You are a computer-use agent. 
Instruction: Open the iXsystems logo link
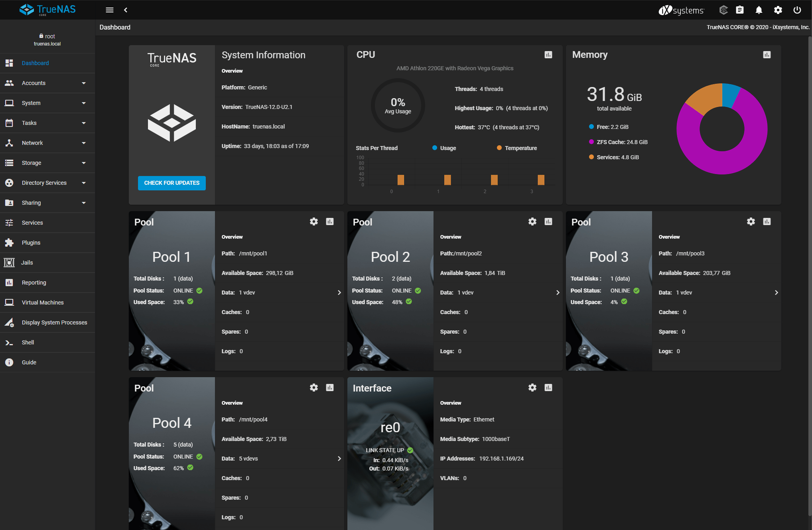coord(681,10)
